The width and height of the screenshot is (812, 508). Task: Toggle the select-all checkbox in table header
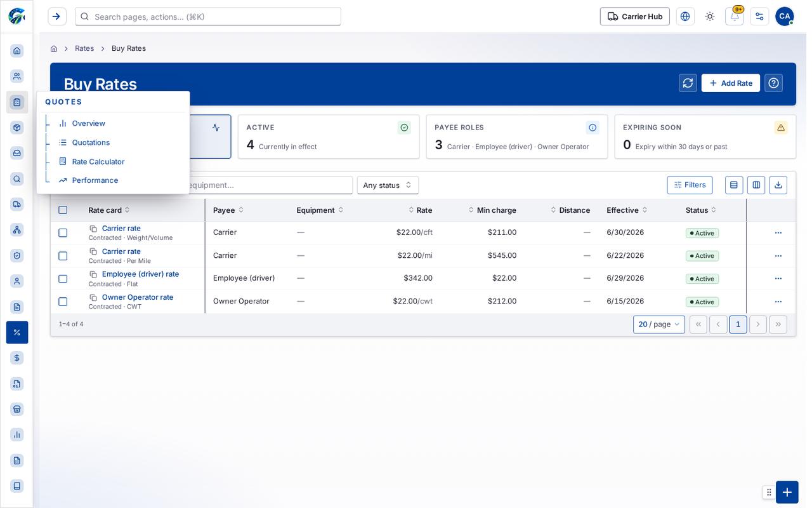click(63, 210)
